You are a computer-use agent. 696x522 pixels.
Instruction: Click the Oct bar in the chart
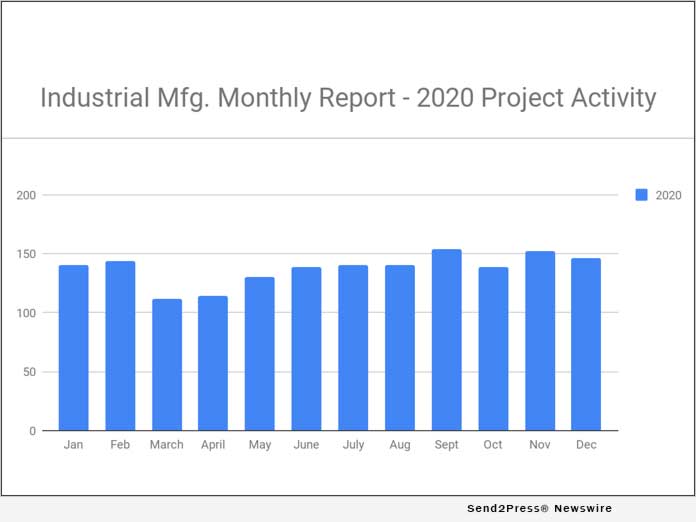pos(493,349)
